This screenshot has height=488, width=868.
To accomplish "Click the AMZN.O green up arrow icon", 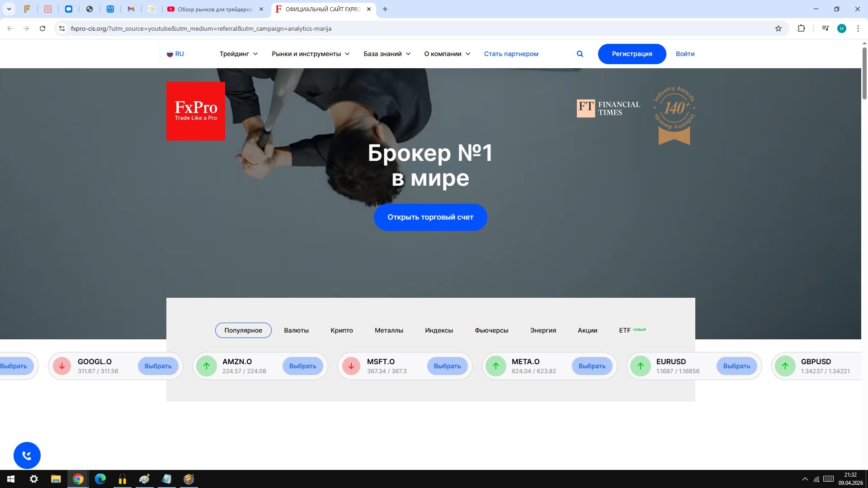I will (207, 366).
